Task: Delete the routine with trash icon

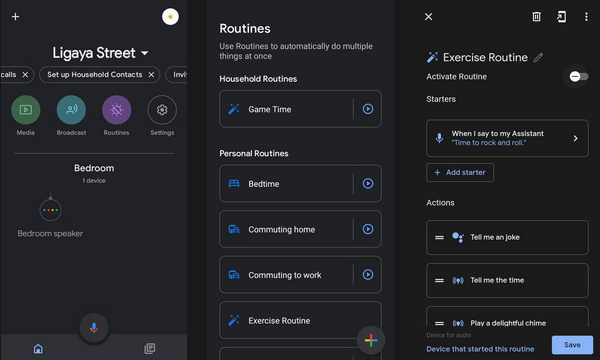Action: (x=536, y=17)
